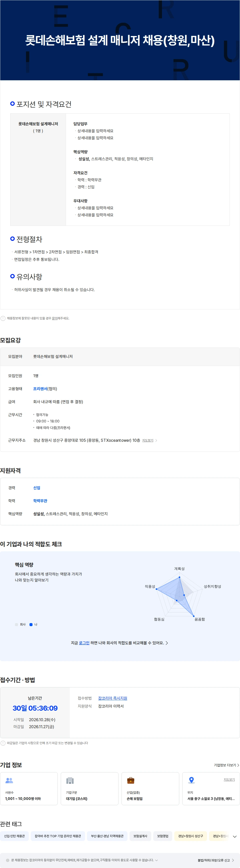Click the 서류전형 > 1차면접 process text
The image size is (240, 868).
pos(56,252)
